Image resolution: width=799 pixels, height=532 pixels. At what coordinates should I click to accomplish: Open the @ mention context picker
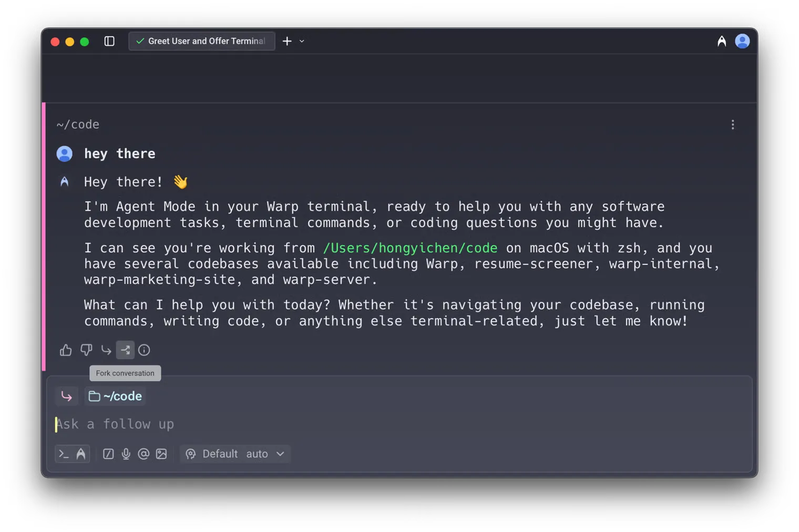pos(144,454)
